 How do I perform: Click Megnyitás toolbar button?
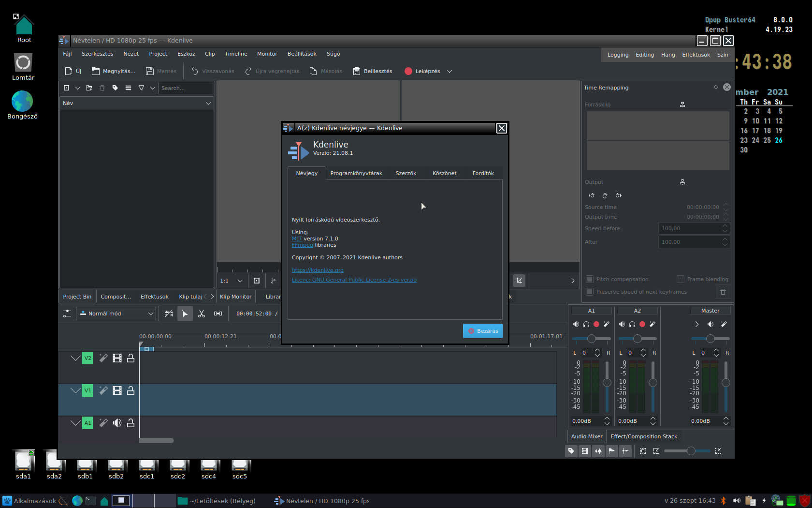[x=114, y=71]
